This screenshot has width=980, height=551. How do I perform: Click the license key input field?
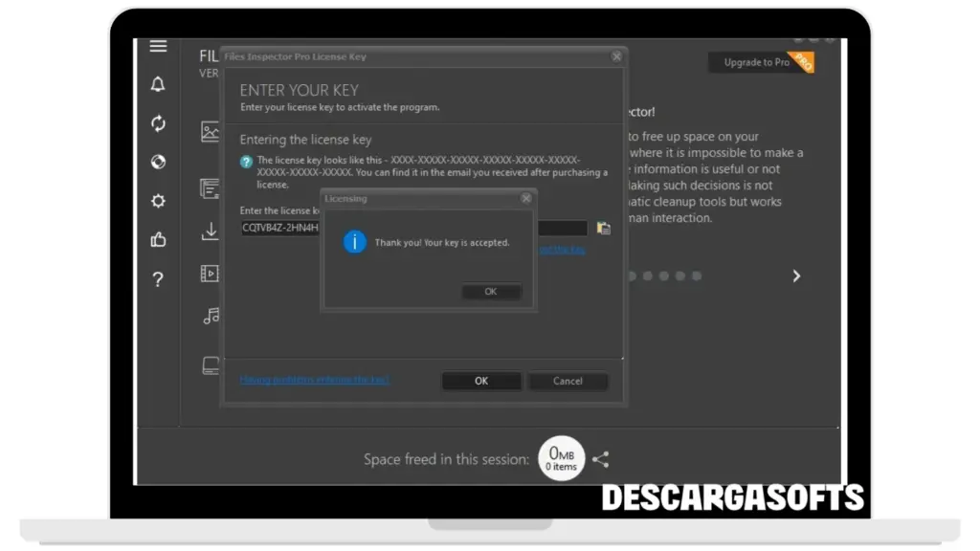pos(279,229)
